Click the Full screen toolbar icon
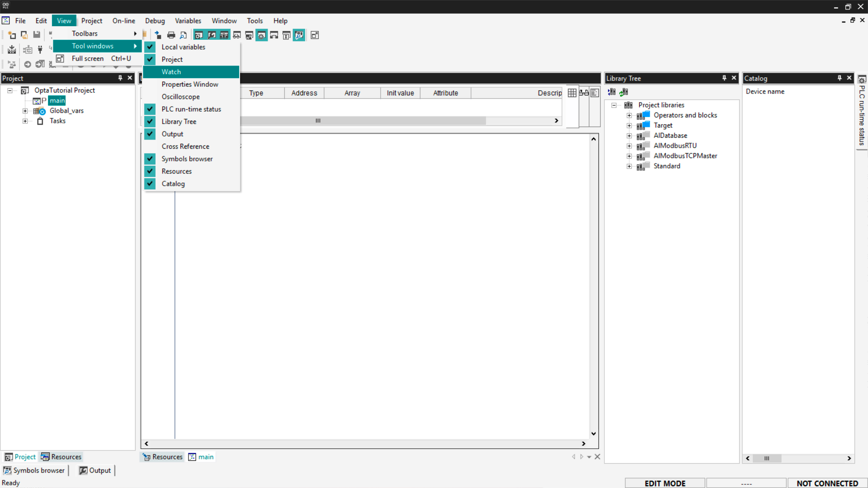Screen dimensions: 868x488 click(315, 35)
